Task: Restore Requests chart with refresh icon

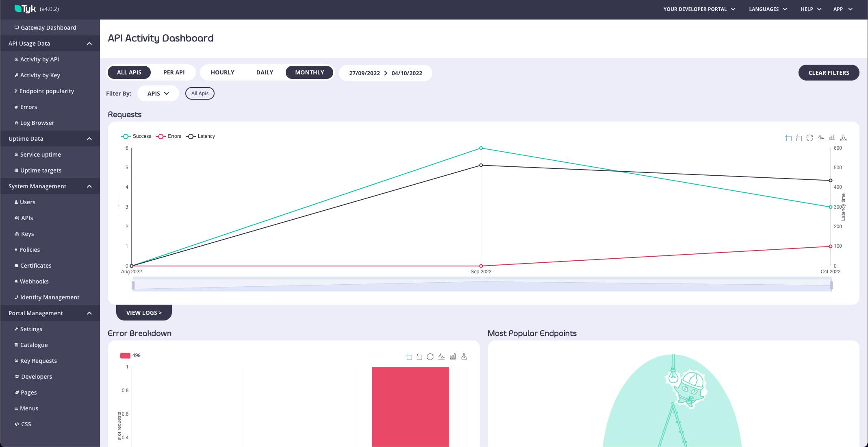Action: point(809,138)
